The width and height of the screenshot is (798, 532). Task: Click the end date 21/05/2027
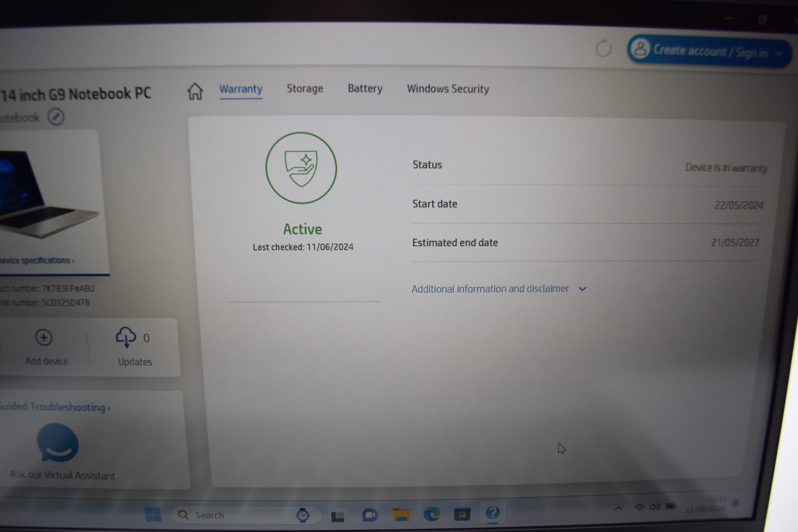[x=735, y=242]
